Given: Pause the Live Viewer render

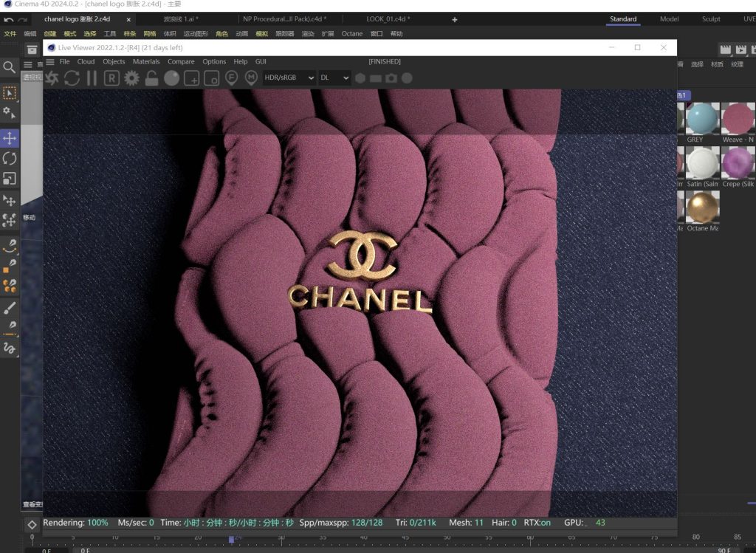Looking at the screenshot, I should tap(92, 78).
